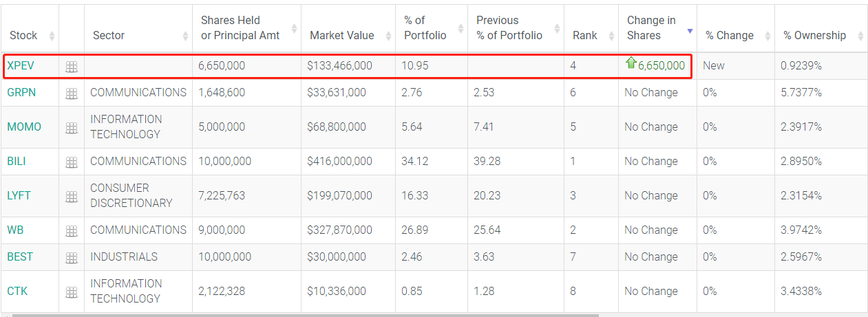Screen dimensions: 868x317
Task: Select XPEV % Change 'New' cell
Action: [714, 66]
